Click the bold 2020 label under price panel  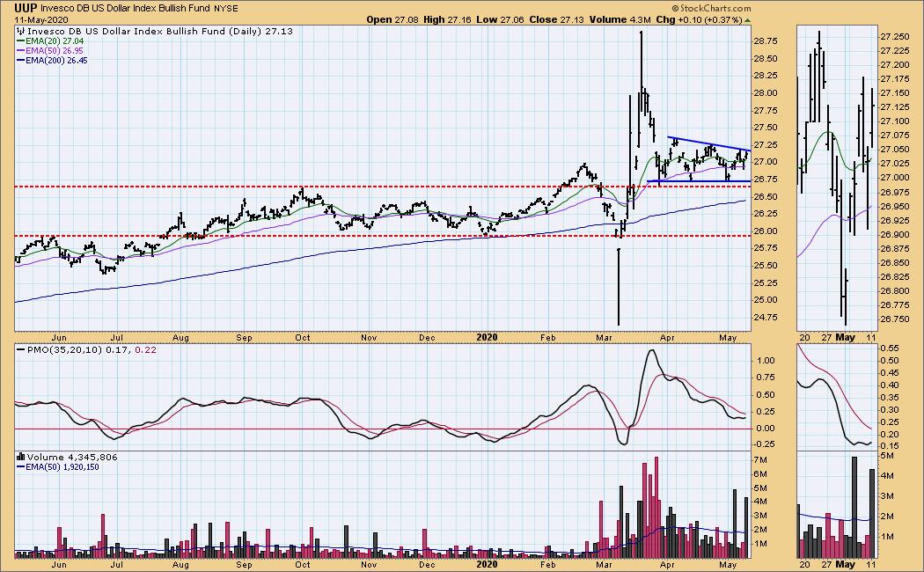click(487, 338)
